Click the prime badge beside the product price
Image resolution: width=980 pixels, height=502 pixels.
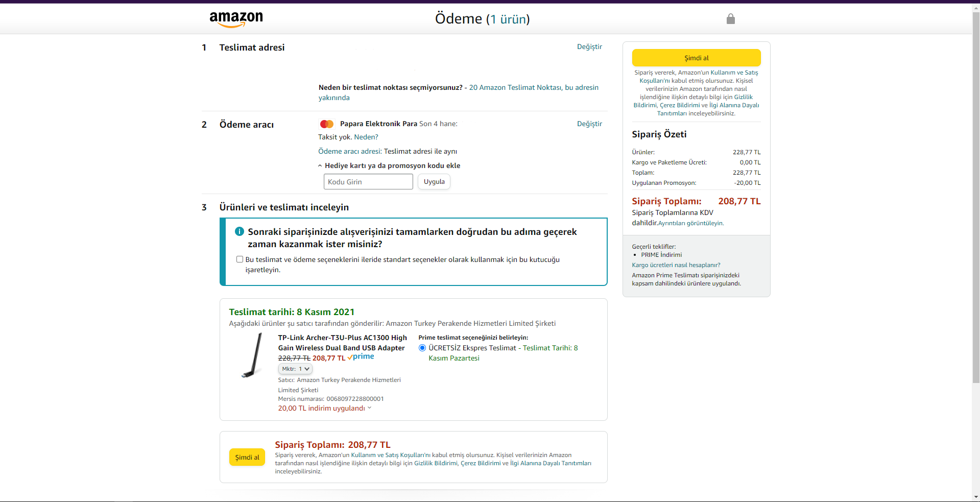click(x=361, y=357)
